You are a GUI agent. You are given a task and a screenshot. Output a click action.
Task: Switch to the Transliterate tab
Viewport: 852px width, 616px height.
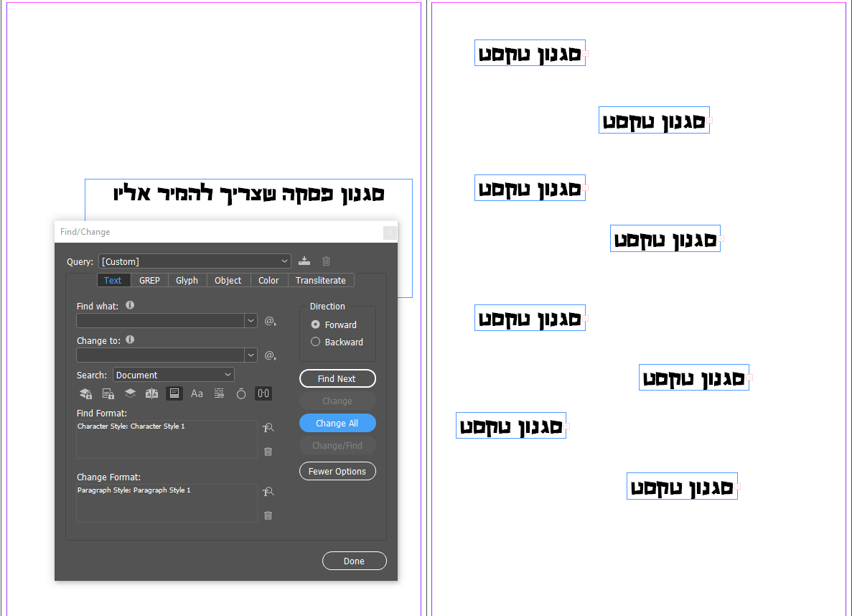point(321,281)
